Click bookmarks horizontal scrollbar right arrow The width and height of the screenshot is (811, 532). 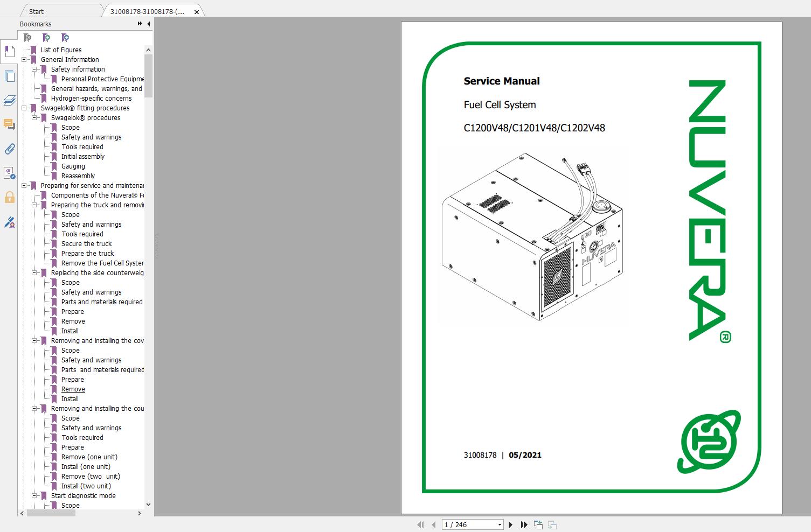click(x=140, y=514)
